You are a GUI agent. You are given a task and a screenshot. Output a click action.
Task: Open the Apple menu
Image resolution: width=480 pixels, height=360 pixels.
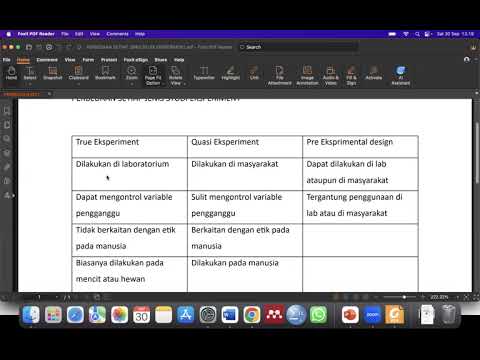9,34
